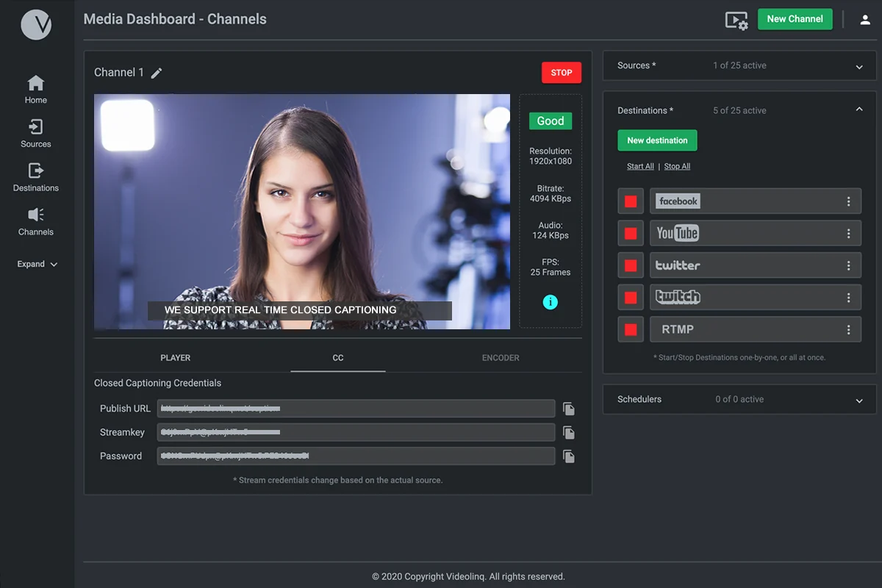This screenshot has height=588, width=882.
Task: Switch to the ENCODER tab
Action: [501, 358]
